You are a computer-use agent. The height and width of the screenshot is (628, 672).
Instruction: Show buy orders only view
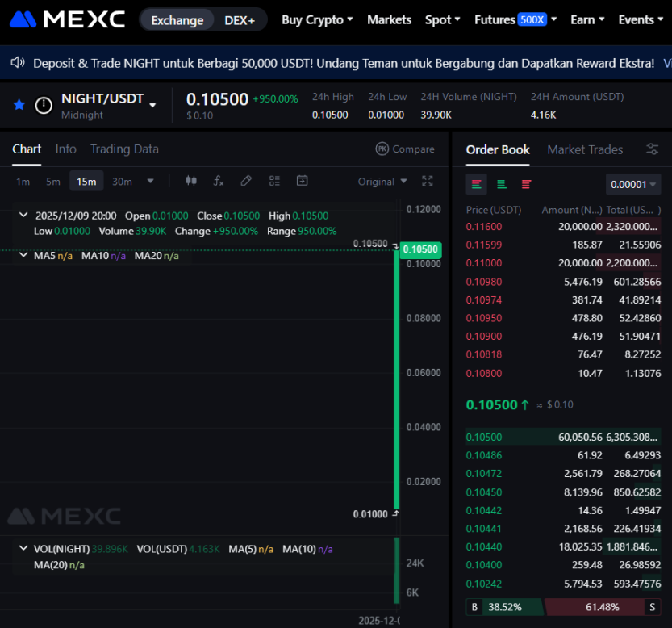502,185
